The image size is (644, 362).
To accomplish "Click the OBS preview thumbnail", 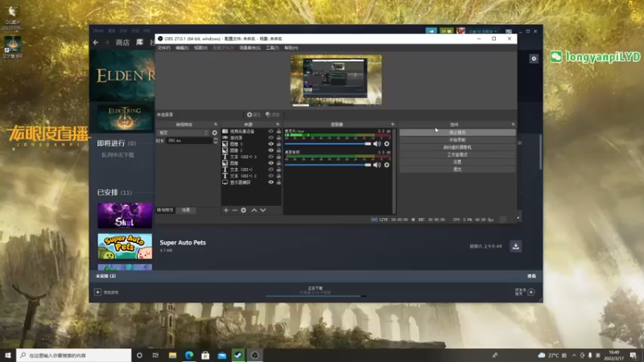I will 336,80.
